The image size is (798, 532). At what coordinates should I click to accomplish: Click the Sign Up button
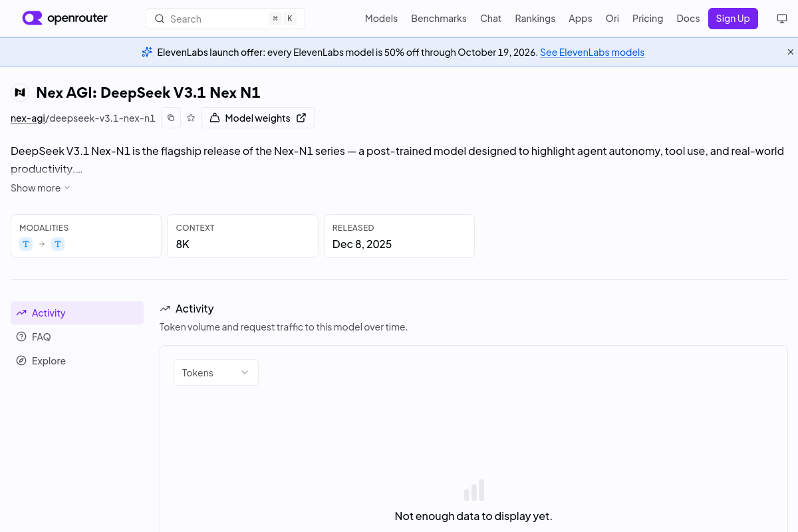(x=733, y=19)
